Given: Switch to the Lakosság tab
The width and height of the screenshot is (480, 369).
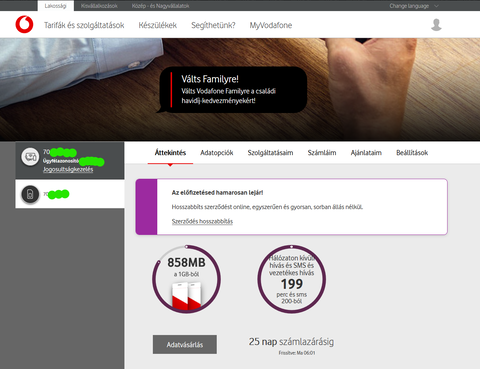Looking at the screenshot, I should tap(55, 6).
